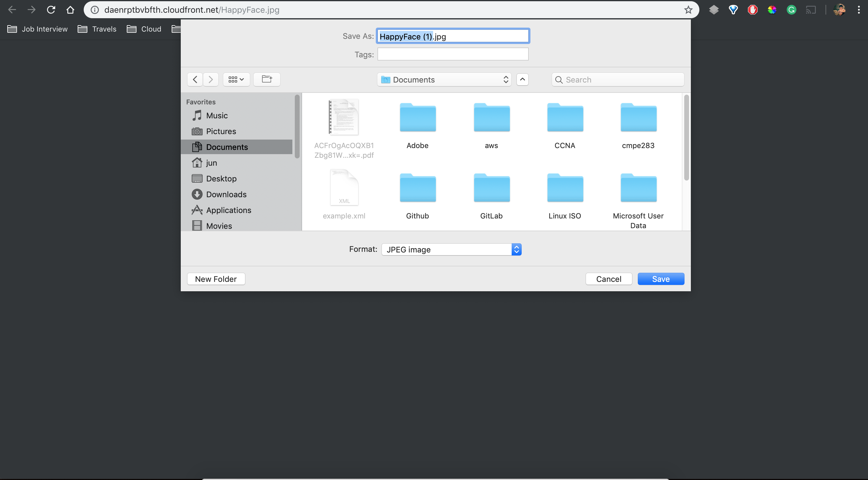Image resolution: width=868 pixels, height=480 pixels.
Task: Open the Job Interview bookmarks folder
Action: click(x=37, y=29)
